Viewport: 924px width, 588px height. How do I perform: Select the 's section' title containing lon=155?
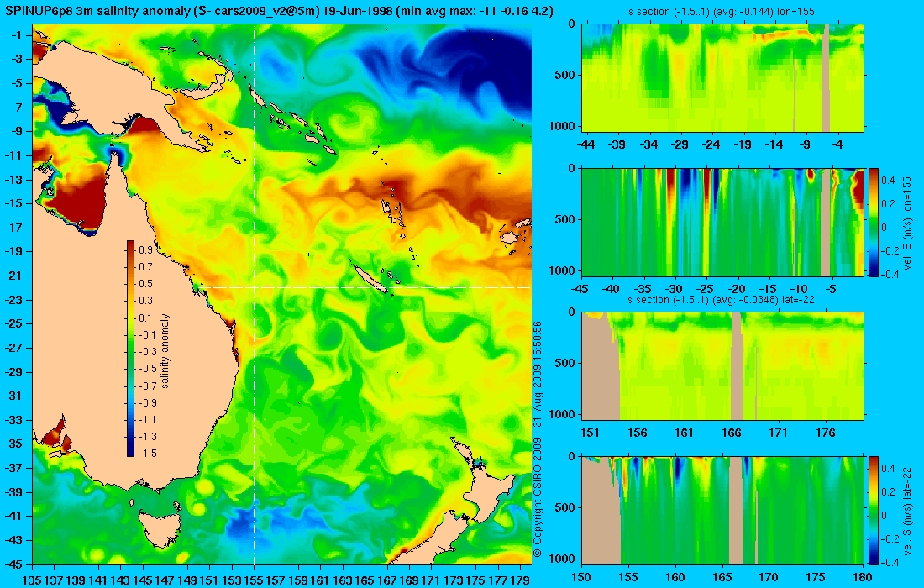[721, 11]
